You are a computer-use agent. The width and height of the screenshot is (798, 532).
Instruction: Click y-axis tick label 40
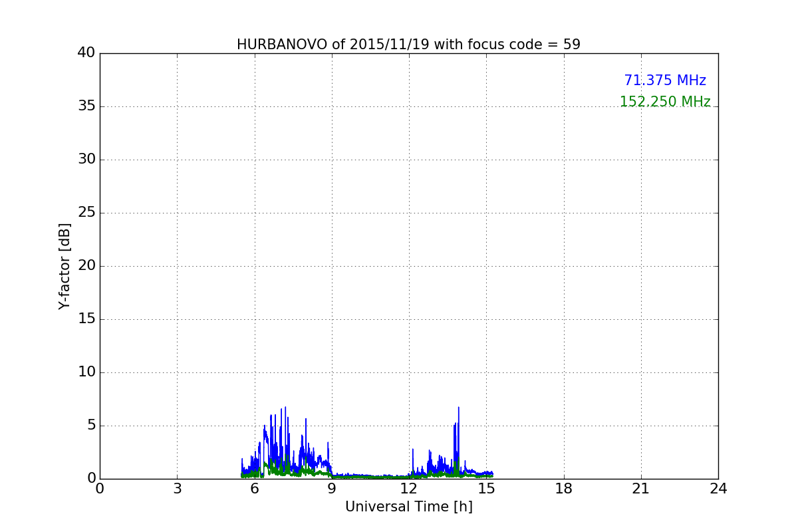point(86,53)
